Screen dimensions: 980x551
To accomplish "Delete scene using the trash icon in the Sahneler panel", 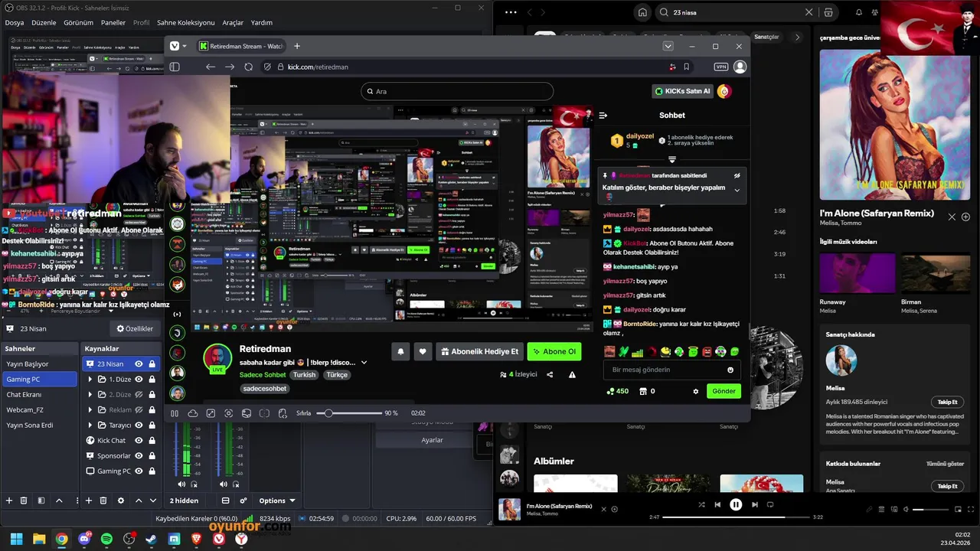I will click(x=24, y=500).
